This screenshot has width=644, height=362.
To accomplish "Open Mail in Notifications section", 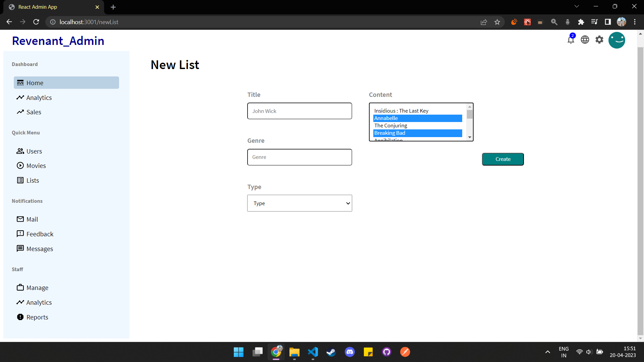I will pyautogui.click(x=32, y=219).
